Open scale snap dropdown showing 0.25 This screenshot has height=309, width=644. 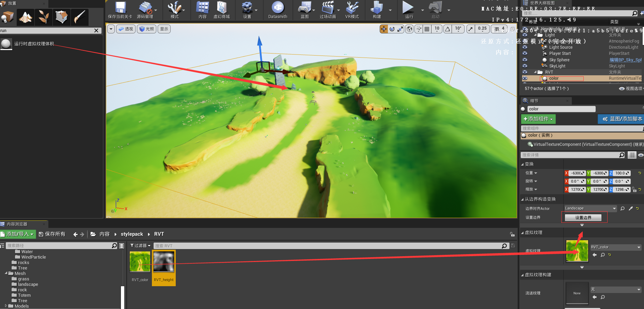tap(482, 29)
